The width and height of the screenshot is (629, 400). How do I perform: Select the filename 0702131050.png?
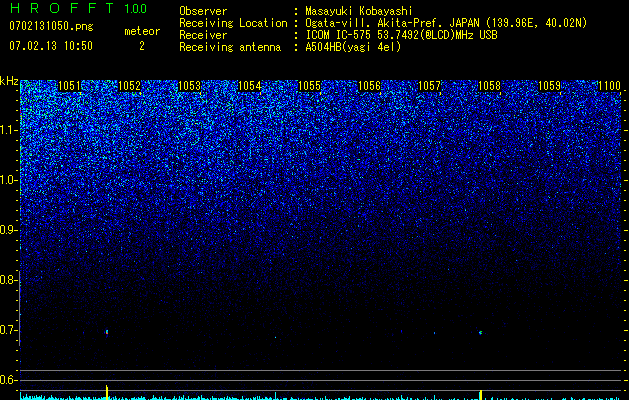point(51,27)
